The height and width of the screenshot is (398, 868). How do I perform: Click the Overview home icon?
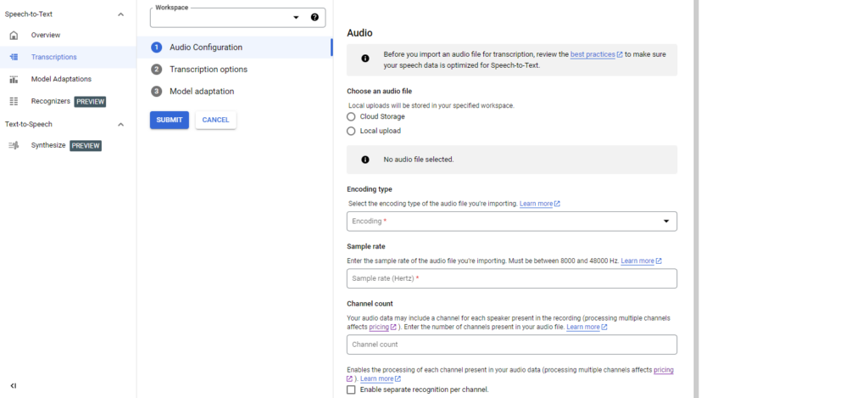point(14,36)
